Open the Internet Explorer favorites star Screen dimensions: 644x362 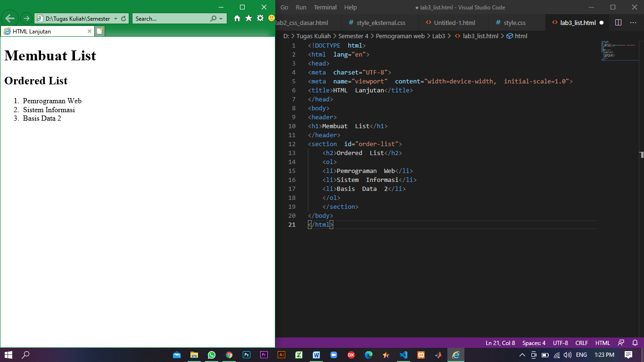coord(248,18)
